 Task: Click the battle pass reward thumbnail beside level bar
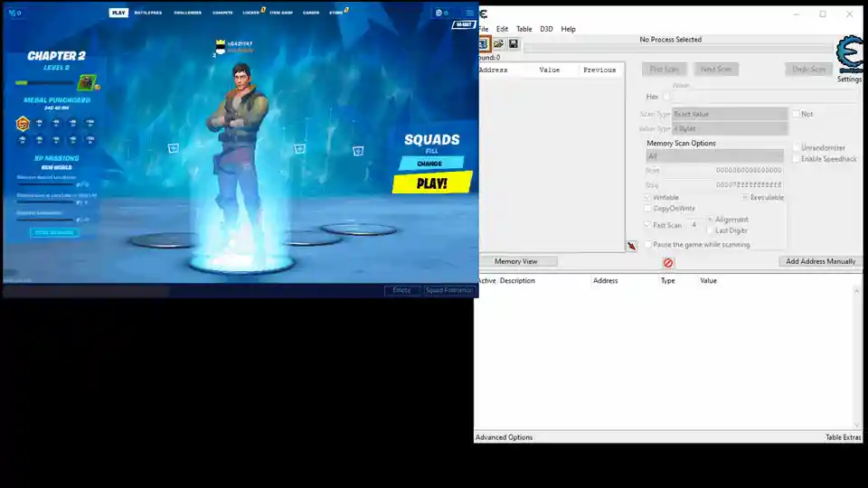coord(87,82)
